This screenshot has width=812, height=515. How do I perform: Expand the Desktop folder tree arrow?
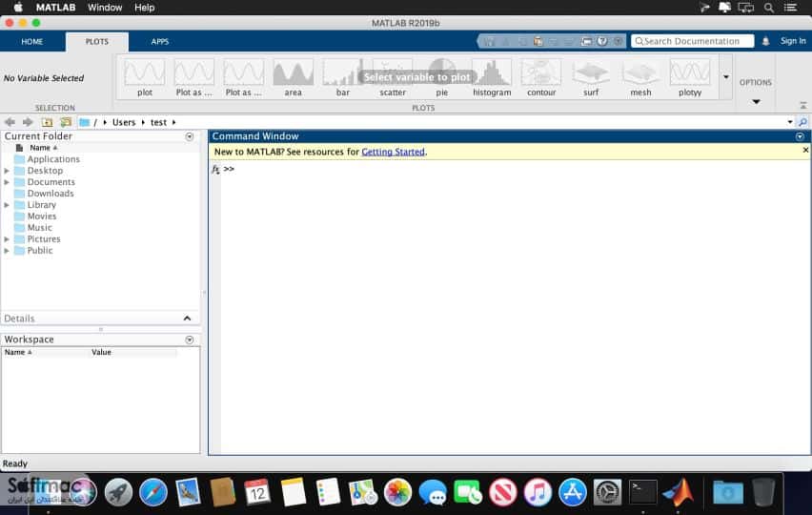(7, 171)
